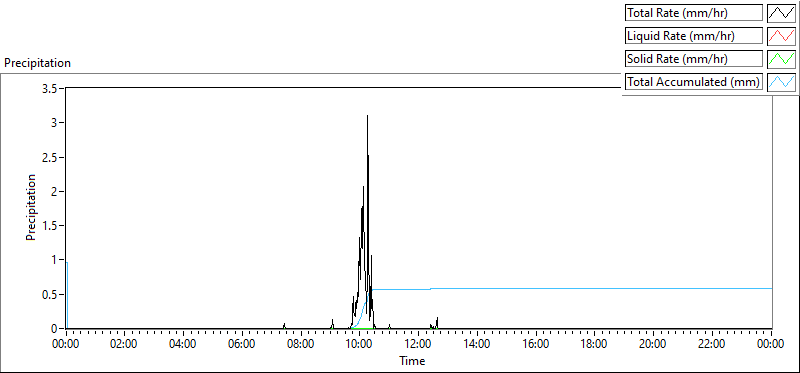
Task: Select the Liquid Rate (mm/hr) legend label
Action: click(x=694, y=36)
